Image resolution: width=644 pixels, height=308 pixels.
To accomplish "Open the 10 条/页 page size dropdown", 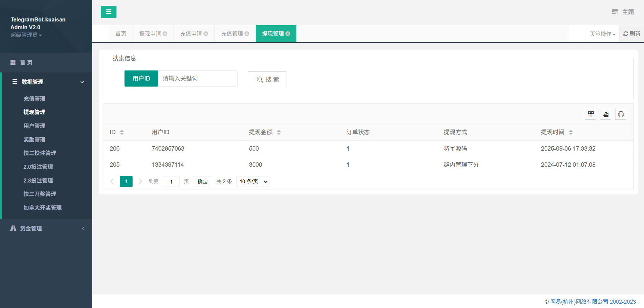I will click(x=253, y=182).
